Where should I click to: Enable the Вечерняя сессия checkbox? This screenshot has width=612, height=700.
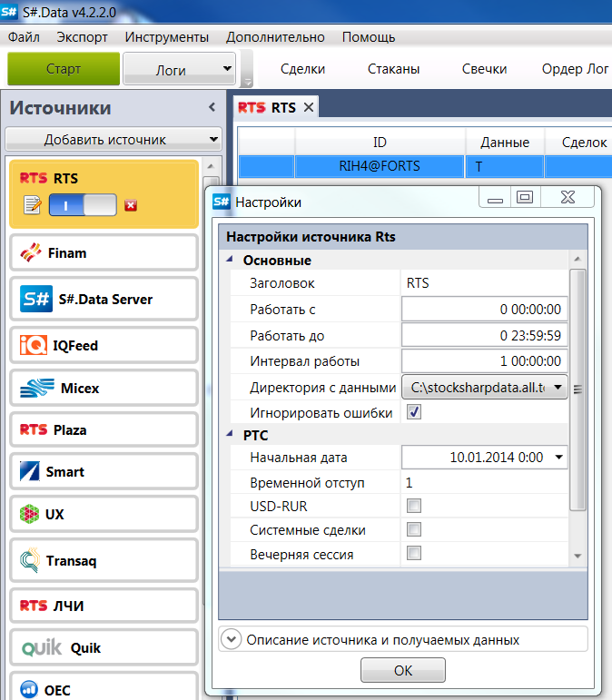point(414,553)
